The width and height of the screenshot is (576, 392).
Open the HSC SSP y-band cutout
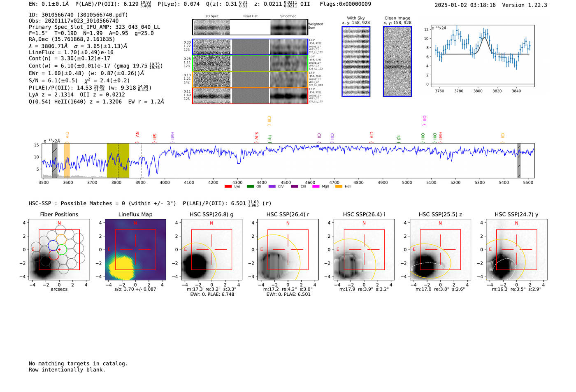(516, 250)
